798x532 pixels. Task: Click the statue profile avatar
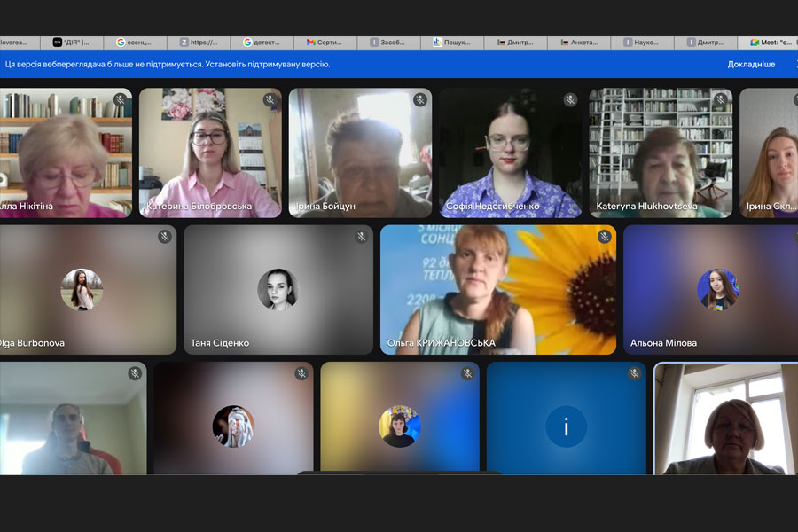click(233, 426)
